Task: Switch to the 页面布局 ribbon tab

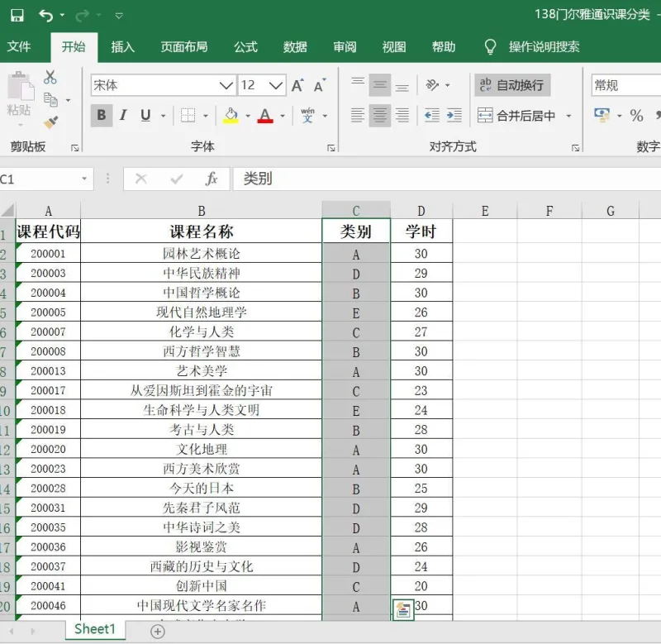Action: pyautogui.click(x=184, y=46)
